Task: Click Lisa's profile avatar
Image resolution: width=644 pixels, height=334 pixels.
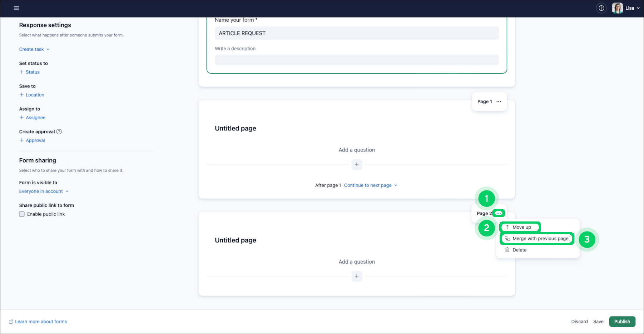Action: (617, 8)
